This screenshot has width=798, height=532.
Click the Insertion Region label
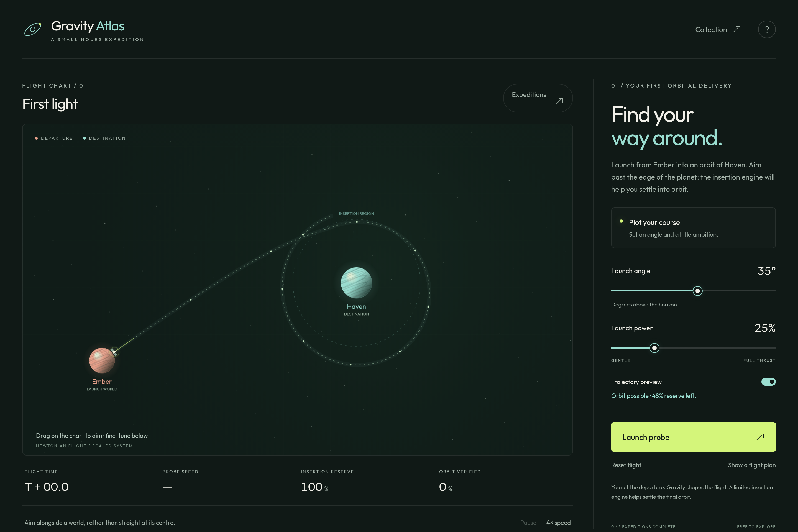tap(356, 213)
